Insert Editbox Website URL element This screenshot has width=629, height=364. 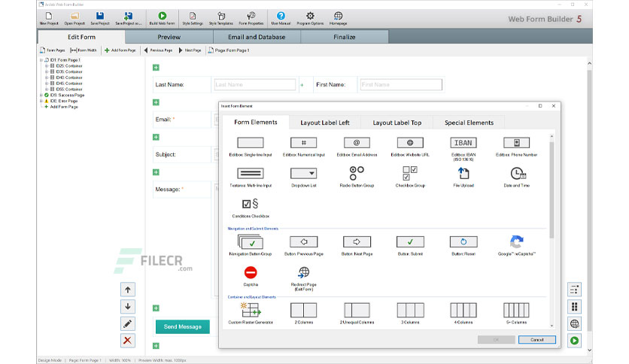click(410, 147)
